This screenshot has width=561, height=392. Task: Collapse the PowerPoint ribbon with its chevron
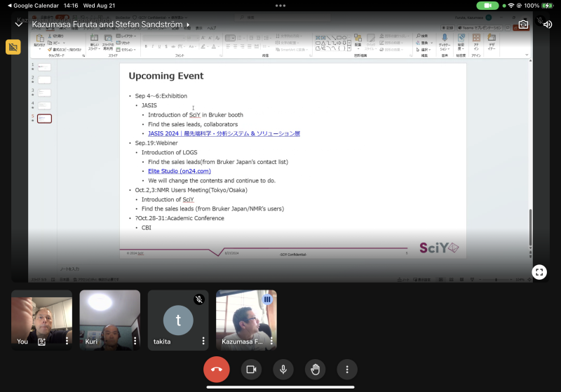coord(527,55)
